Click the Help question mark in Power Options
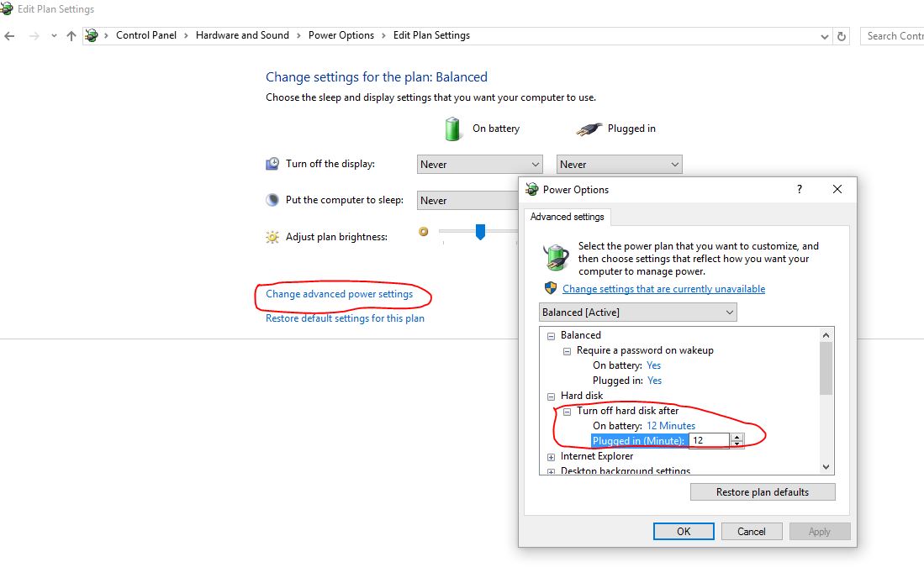Image resolution: width=924 pixels, height=583 pixels. tap(800, 190)
